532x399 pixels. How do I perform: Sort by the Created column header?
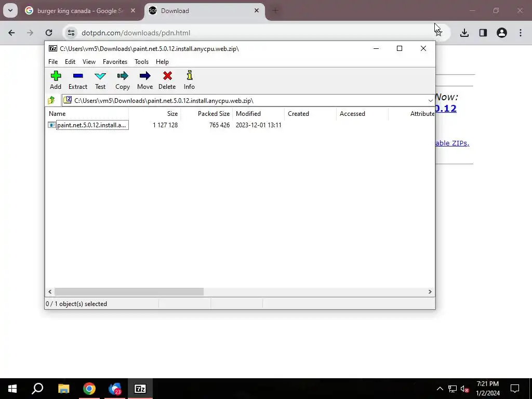tap(310, 114)
